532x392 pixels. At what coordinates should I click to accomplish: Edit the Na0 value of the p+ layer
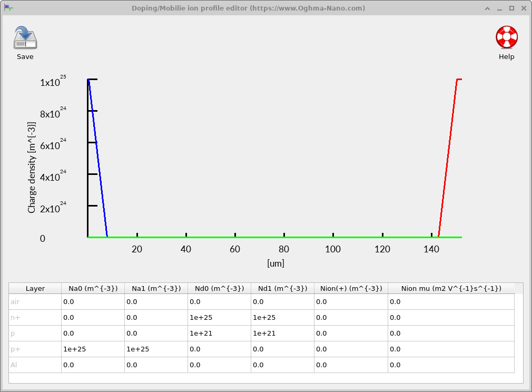point(92,349)
